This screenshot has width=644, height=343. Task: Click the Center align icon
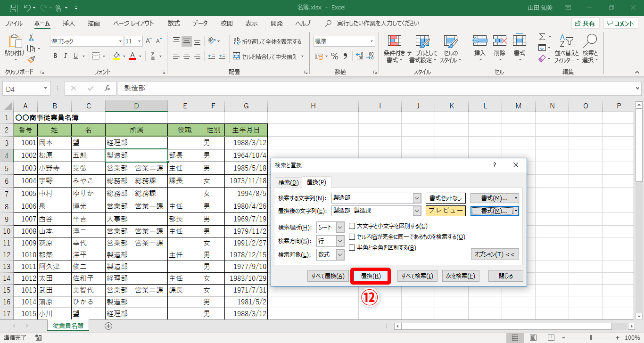(x=187, y=56)
